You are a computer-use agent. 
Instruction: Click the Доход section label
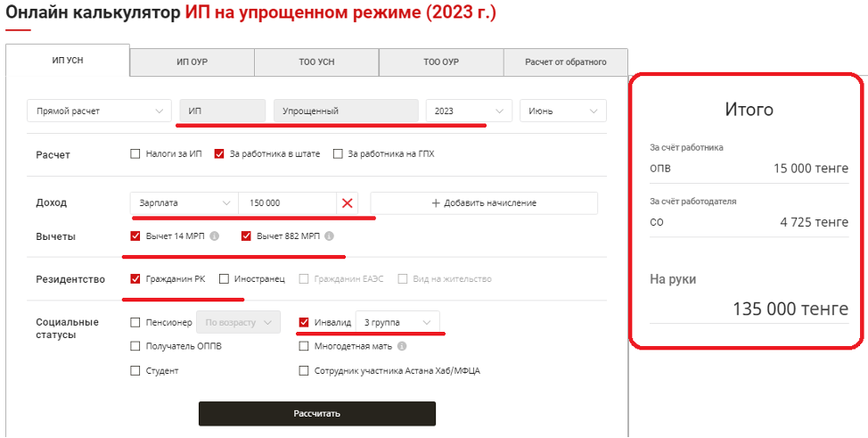[51, 202]
